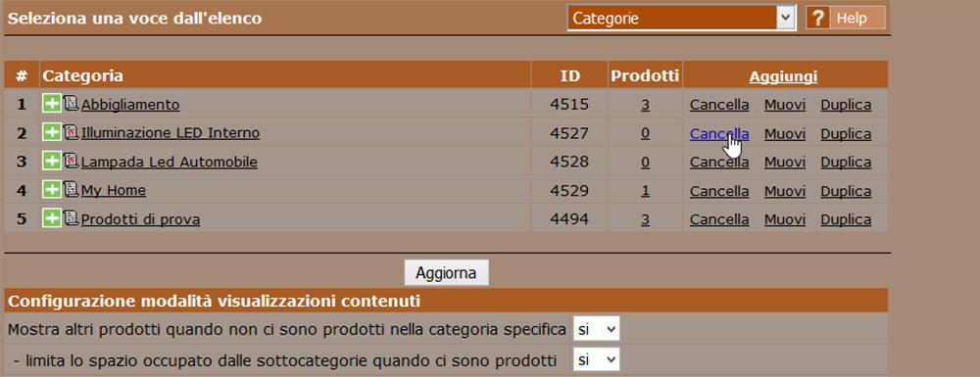
Task: Click green plus icon beside Lampada Led Automobile
Action: pyautogui.click(x=52, y=161)
